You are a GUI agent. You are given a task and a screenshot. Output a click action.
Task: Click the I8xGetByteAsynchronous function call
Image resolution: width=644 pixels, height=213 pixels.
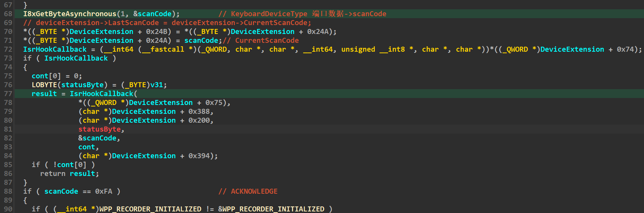point(69,14)
